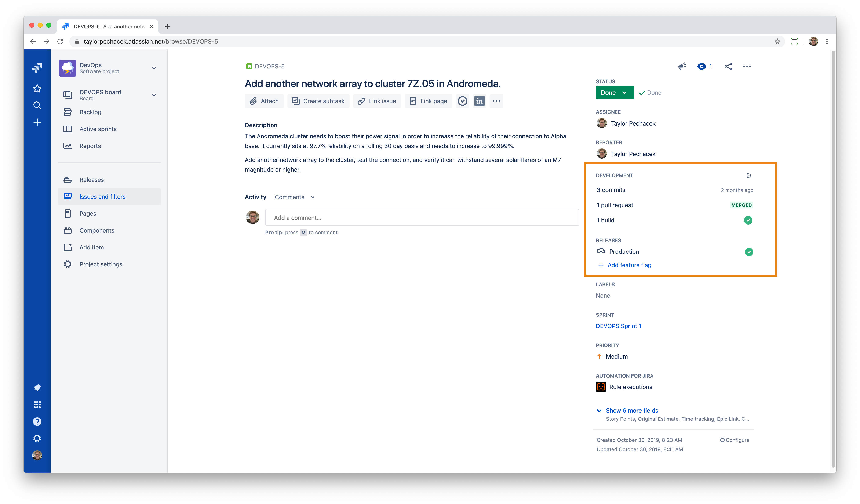Toggle the watch issue eye icon
The image size is (860, 504).
pos(702,67)
